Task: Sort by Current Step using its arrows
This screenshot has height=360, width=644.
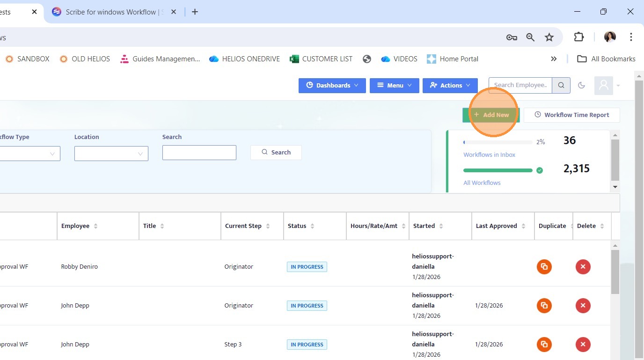Action: 268,226
